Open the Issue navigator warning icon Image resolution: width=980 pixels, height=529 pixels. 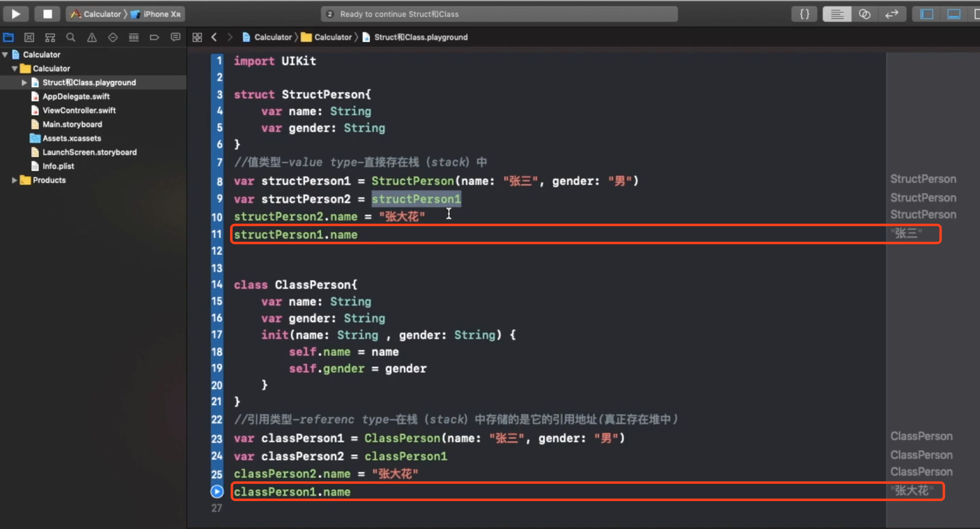(92, 38)
